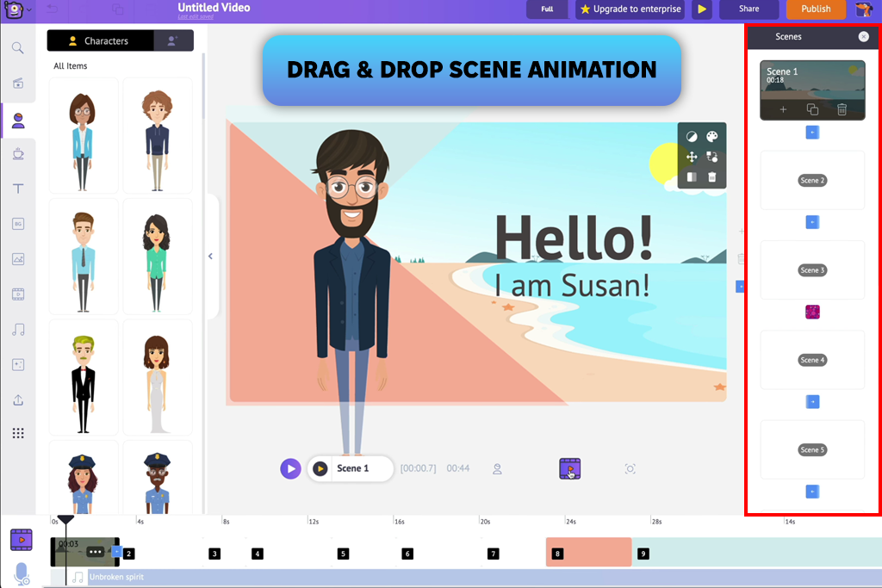Click Upgrade to enterprise button
The image size is (882, 588).
(630, 9)
